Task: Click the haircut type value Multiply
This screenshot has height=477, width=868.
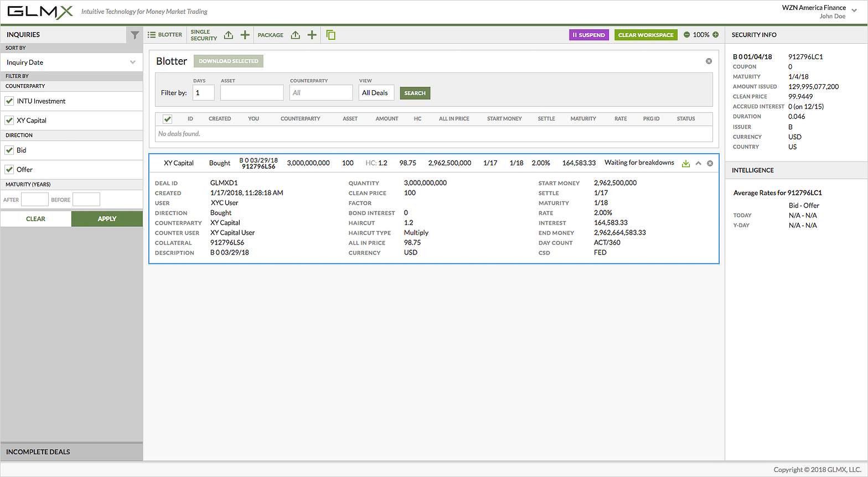Action: click(416, 233)
